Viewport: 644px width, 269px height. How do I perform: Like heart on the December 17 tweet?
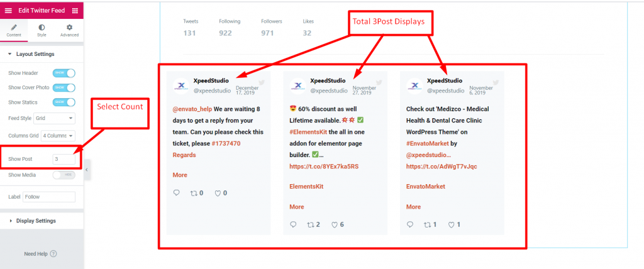click(x=218, y=193)
